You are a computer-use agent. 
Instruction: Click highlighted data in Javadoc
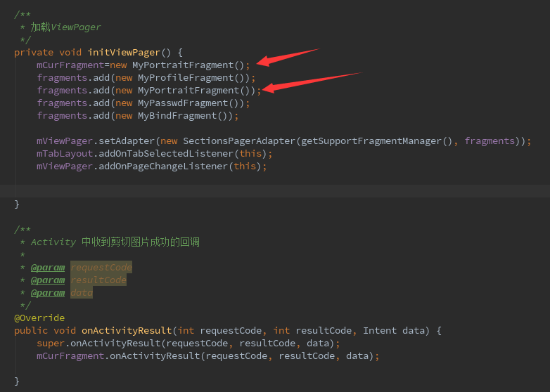tap(82, 292)
